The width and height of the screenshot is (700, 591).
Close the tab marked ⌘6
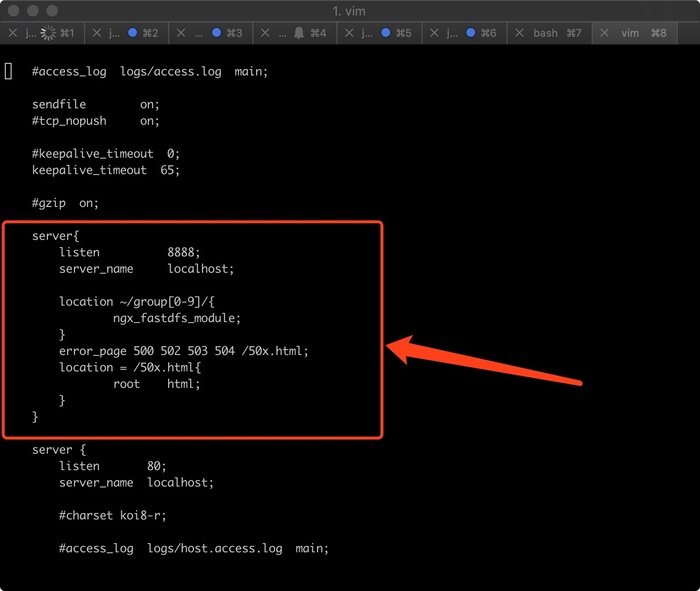tap(434, 33)
